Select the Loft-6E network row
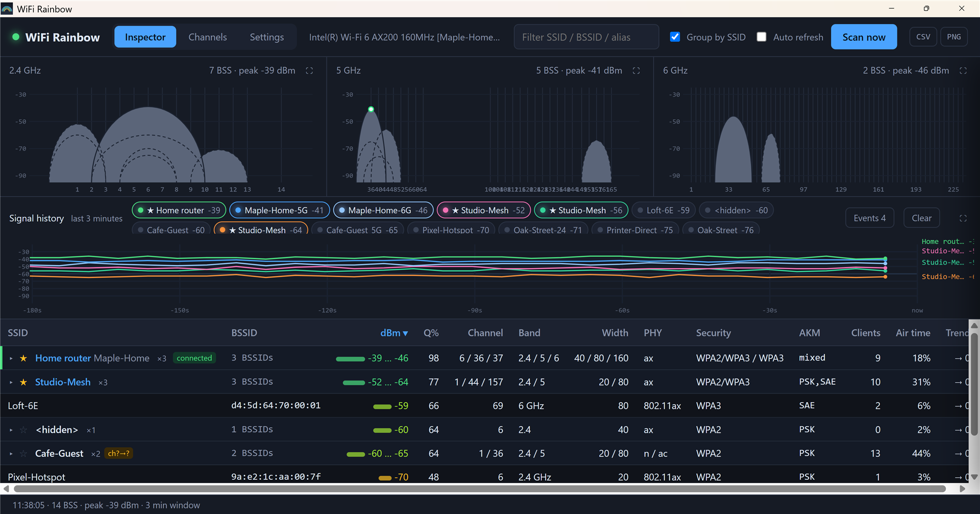 (x=485, y=406)
